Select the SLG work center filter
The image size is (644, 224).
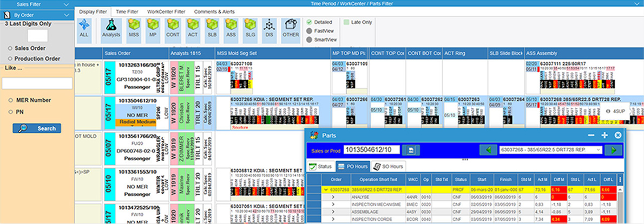tap(251, 30)
